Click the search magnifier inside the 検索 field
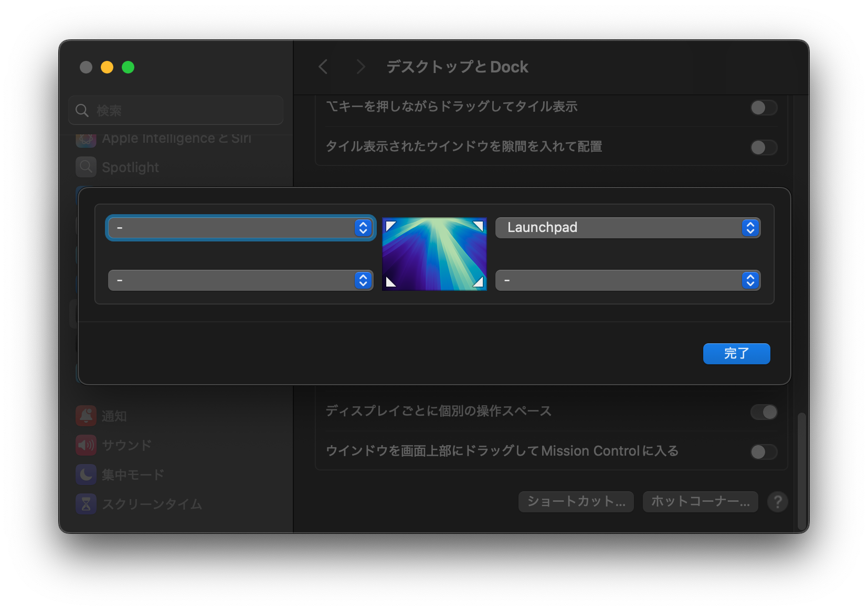The image size is (868, 611). pos(82,110)
